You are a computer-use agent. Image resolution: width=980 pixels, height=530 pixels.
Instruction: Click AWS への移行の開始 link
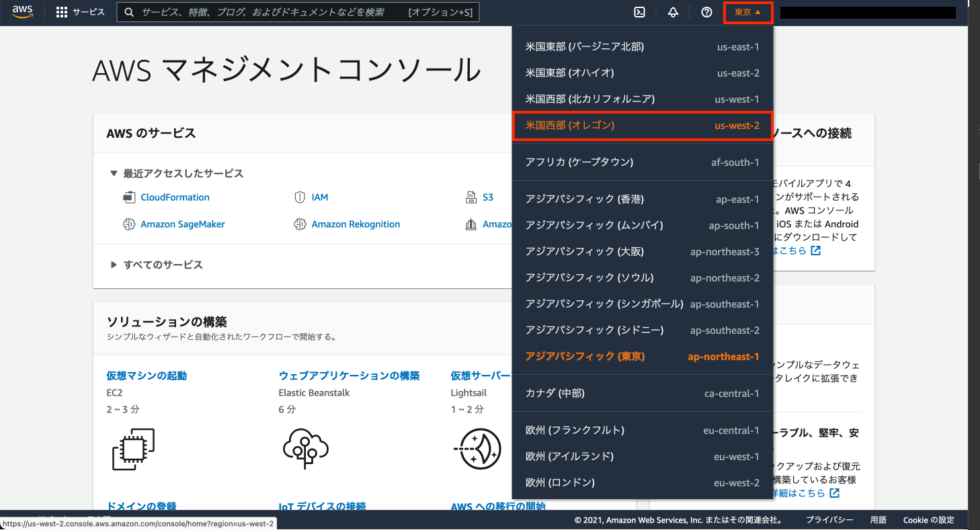pos(498,505)
